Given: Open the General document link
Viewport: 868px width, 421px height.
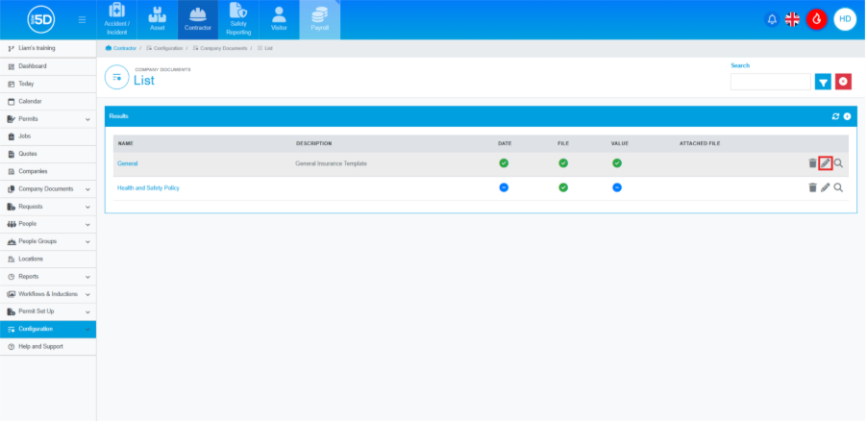Looking at the screenshot, I should (128, 163).
